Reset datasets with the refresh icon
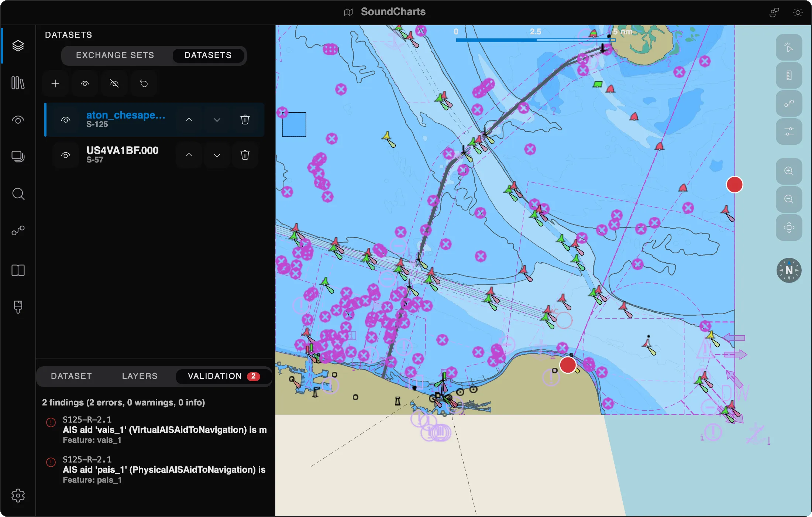The height and width of the screenshot is (517, 812). coord(144,83)
